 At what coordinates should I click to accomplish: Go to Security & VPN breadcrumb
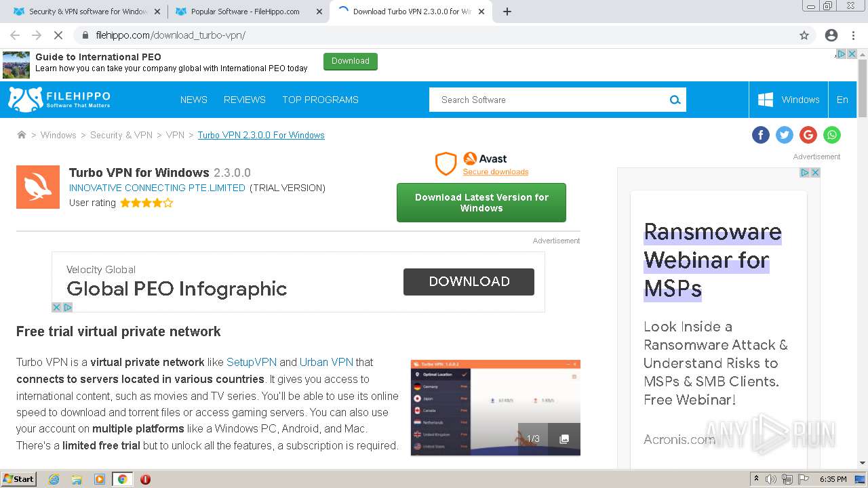click(121, 135)
